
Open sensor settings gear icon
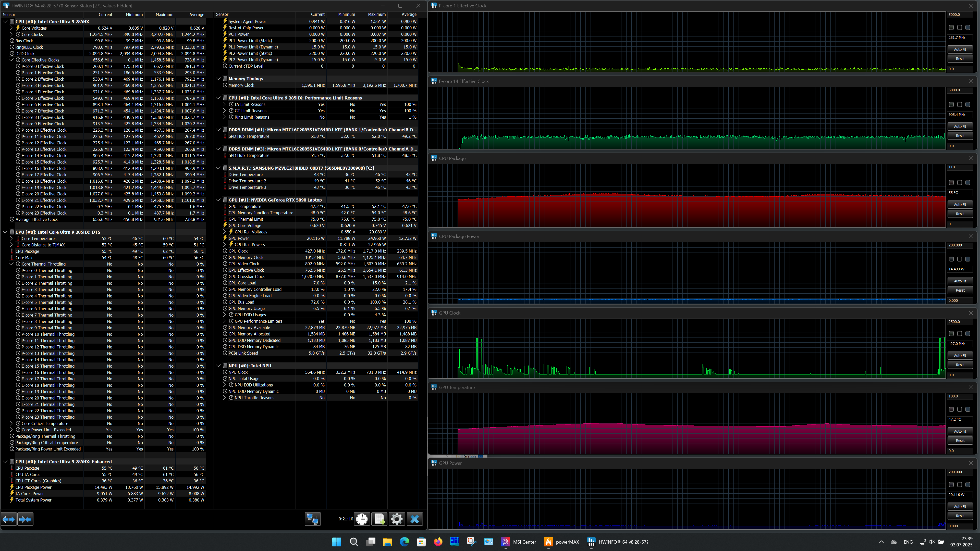pos(397,519)
